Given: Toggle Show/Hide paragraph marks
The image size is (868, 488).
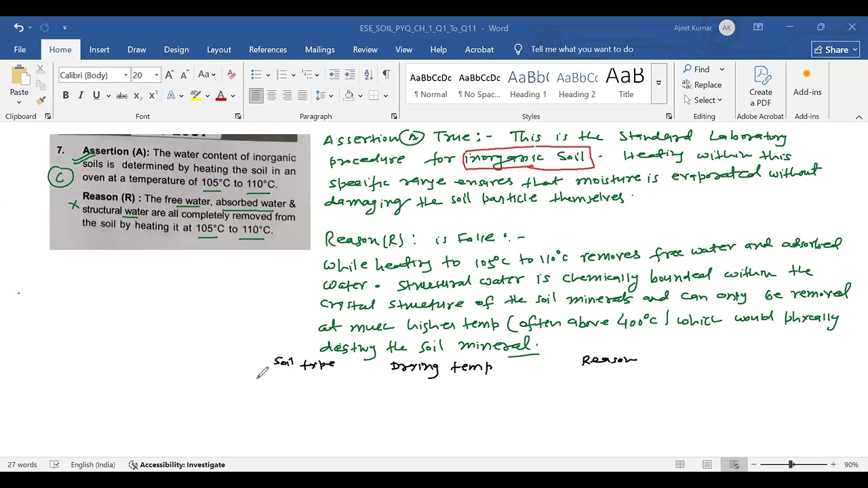Looking at the screenshot, I should [386, 75].
